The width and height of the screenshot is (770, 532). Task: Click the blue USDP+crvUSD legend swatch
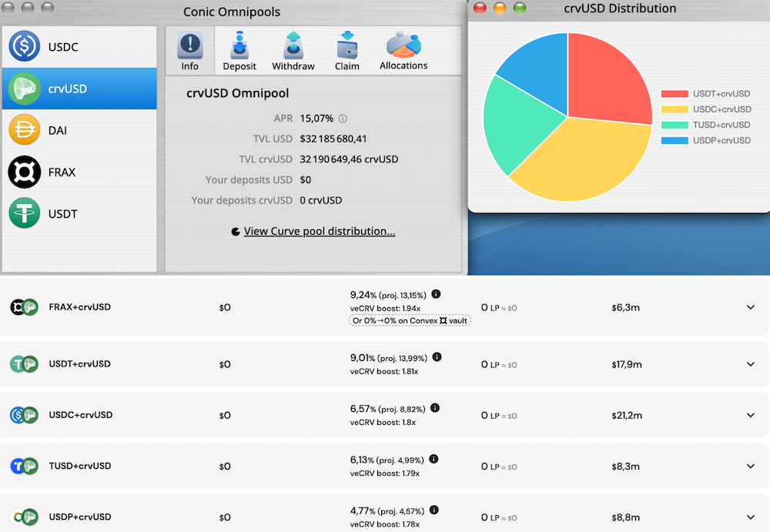pos(675,140)
